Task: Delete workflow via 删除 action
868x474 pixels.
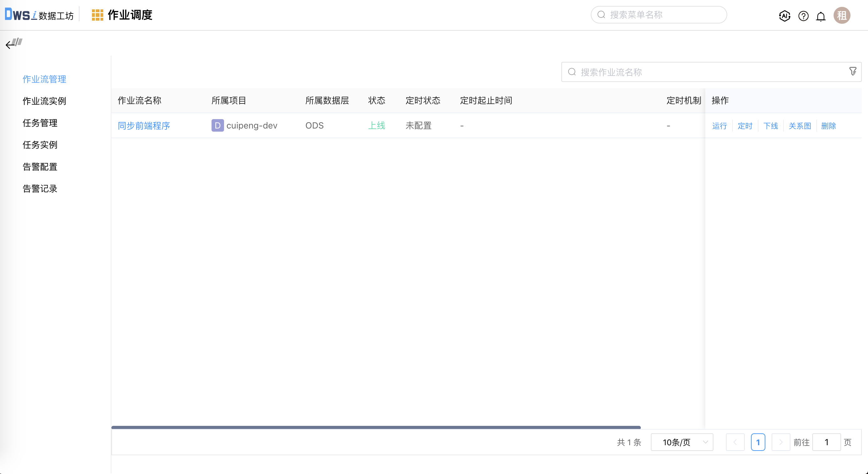Action: (x=829, y=126)
